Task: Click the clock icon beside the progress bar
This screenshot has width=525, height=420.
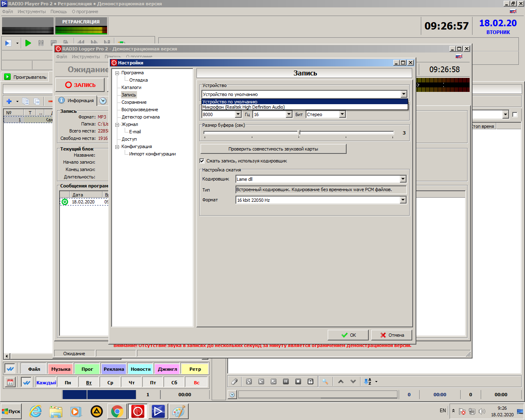Action: tap(232, 395)
